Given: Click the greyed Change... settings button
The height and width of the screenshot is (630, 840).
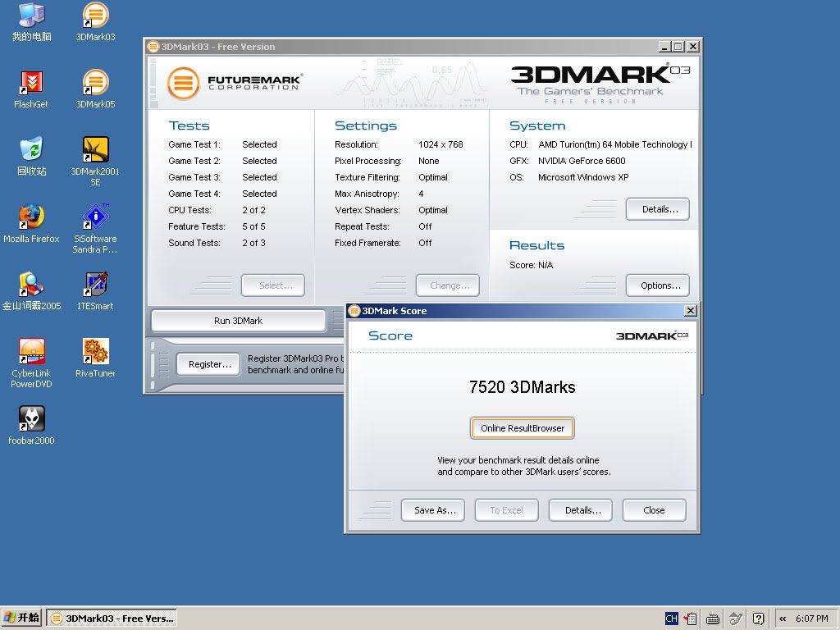Looking at the screenshot, I should tap(448, 285).
